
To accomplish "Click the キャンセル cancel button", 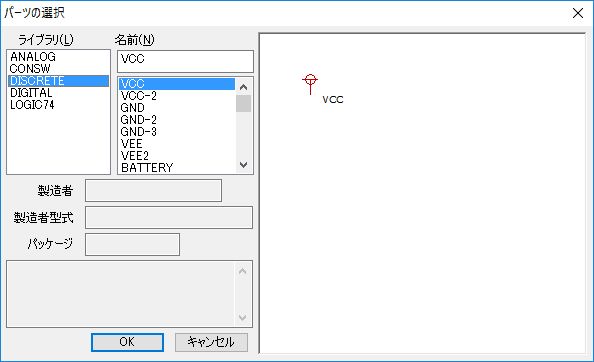I will point(211,342).
